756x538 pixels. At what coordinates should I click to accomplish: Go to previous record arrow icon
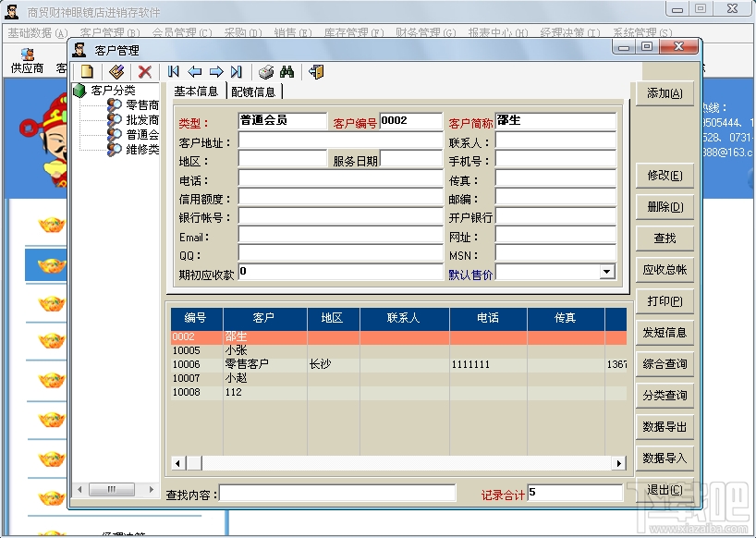195,72
